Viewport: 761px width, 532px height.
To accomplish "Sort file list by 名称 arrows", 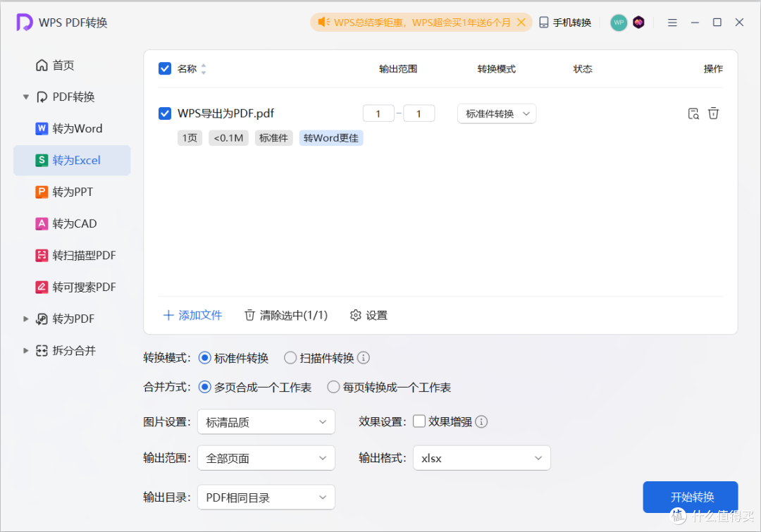I will click(x=204, y=69).
